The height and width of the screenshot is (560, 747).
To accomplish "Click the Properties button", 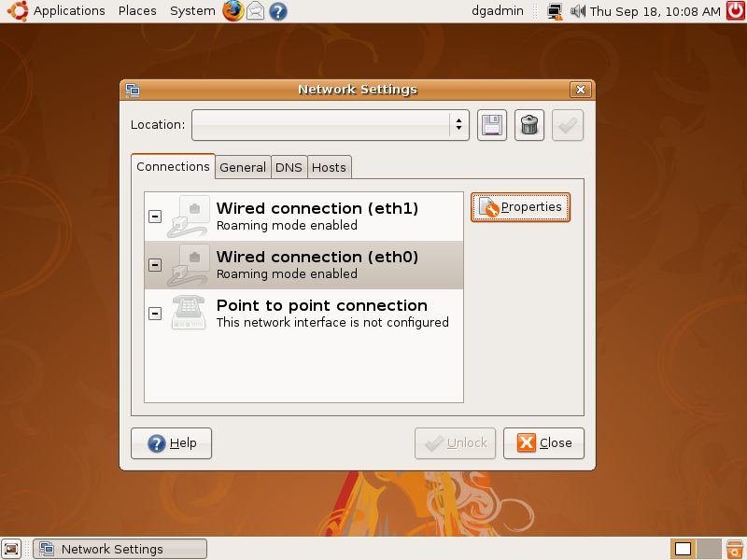I will (520, 207).
